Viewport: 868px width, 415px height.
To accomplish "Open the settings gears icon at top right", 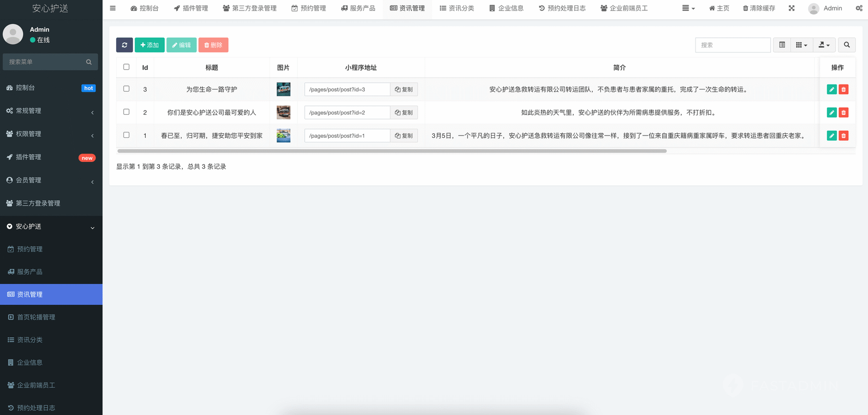I will [x=859, y=8].
